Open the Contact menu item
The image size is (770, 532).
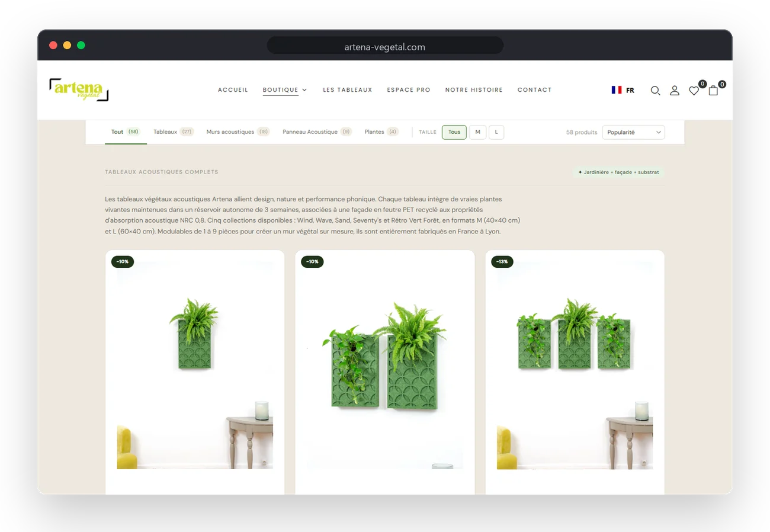(534, 90)
